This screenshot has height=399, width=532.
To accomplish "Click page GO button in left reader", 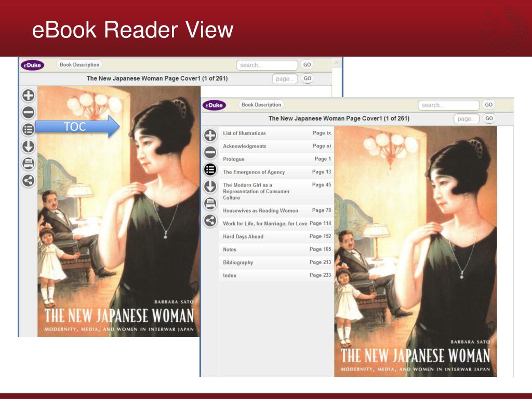I will [308, 78].
